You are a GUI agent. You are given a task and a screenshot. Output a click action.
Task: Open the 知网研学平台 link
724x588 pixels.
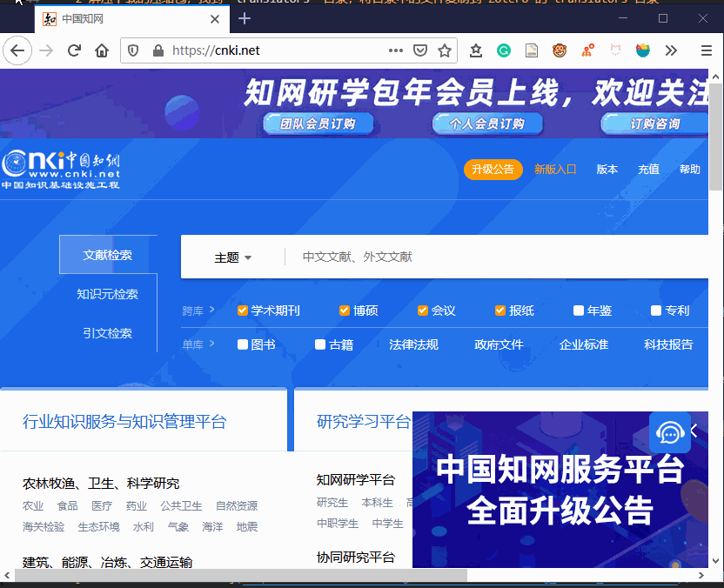click(356, 480)
